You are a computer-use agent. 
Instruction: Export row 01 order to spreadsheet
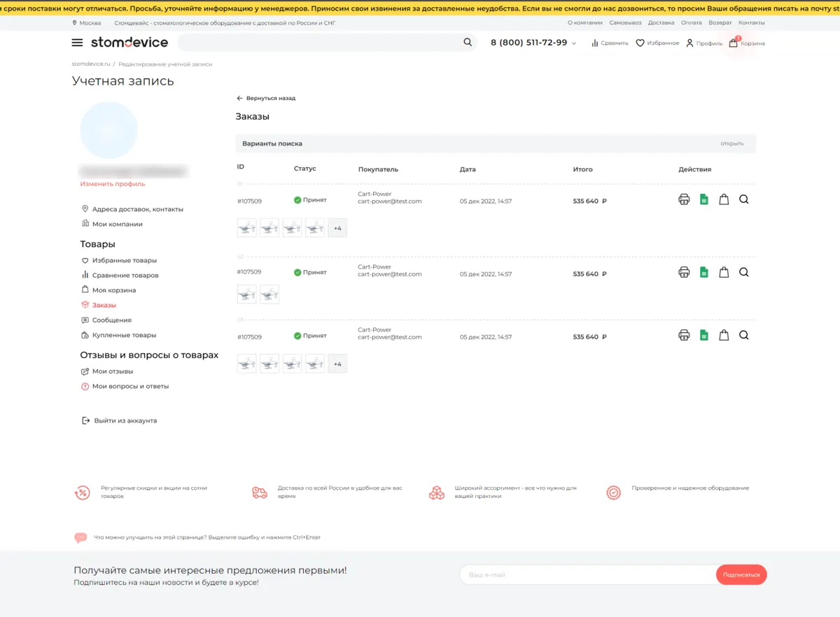coord(704,199)
